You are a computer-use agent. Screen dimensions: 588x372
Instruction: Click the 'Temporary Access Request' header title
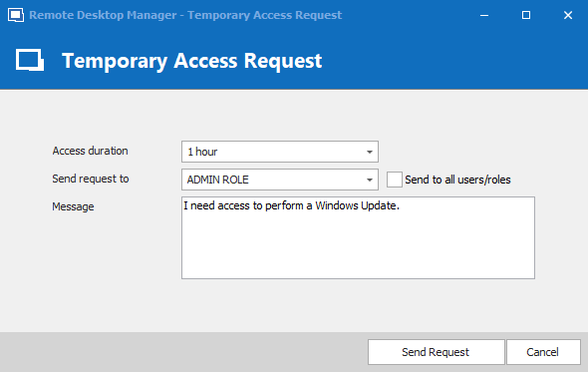191,61
